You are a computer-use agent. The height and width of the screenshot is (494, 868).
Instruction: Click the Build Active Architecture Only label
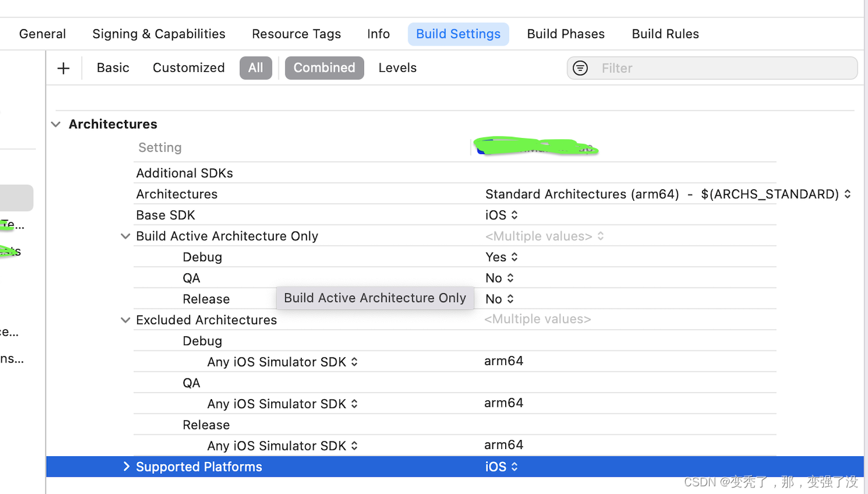point(227,236)
